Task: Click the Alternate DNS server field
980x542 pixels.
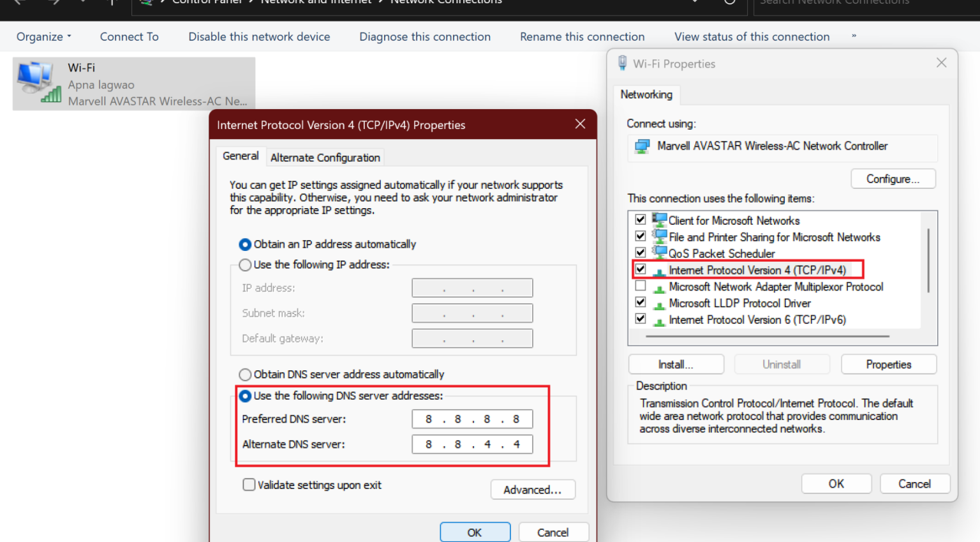Action: point(472,444)
